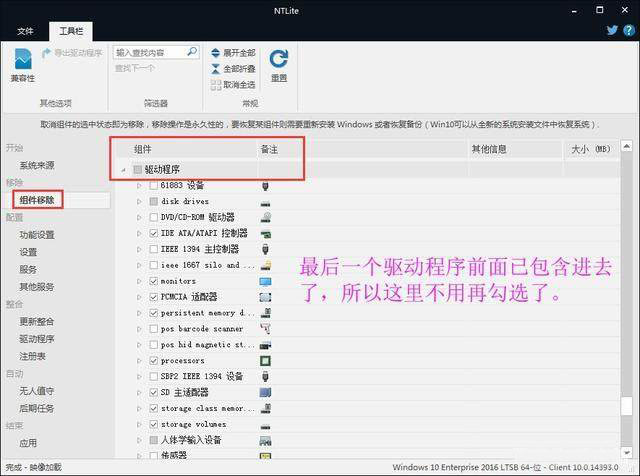Check the pos barcode scanner checkbox
640x476 pixels.
pos(153,329)
